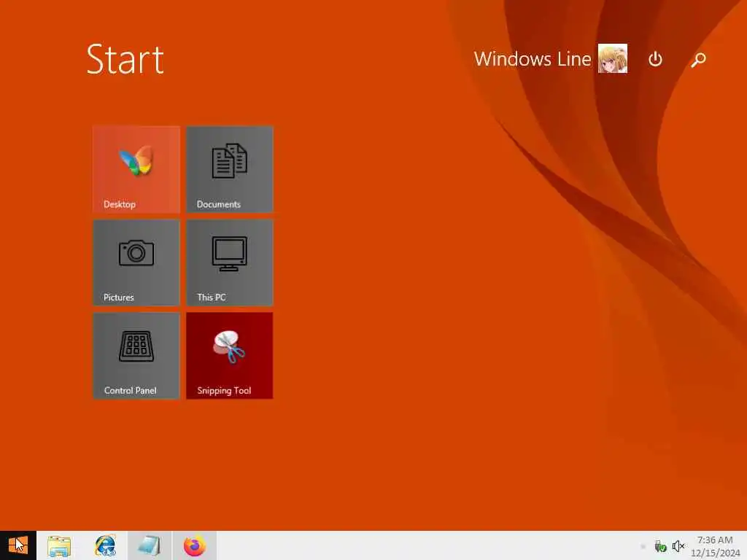Image resolution: width=747 pixels, height=560 pixels.
Task: Click the safely remove hardware tray icon
Action: coord(660,546)
